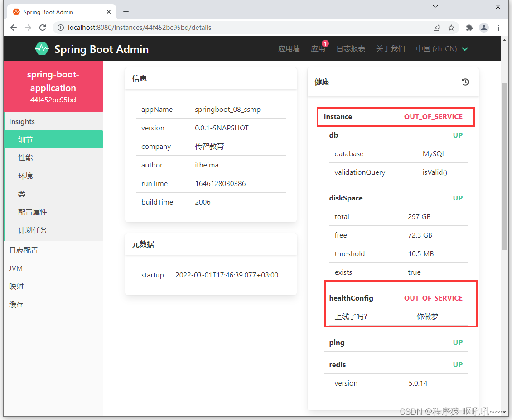This screenshot has width=512, height=420.
Task: Go back with browser back arrow
Action: point(14,28)
